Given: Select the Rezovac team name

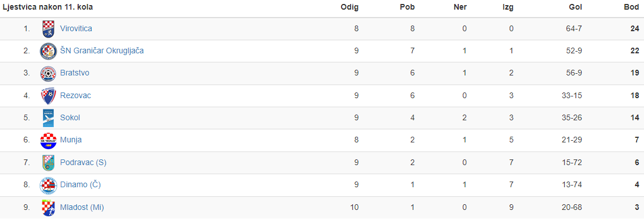Looking at the screenshot, I should (x=75, y=95).
